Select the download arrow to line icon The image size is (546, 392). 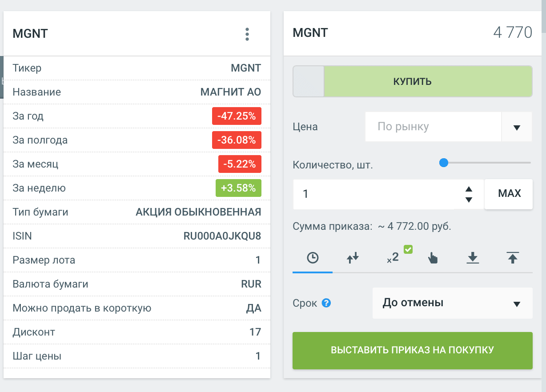click(x=472, y=258)
